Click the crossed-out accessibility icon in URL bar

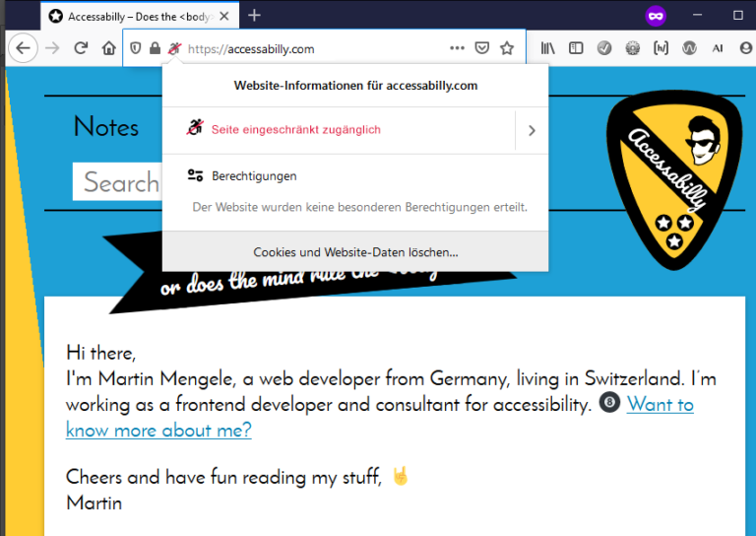tap(174, 48)
